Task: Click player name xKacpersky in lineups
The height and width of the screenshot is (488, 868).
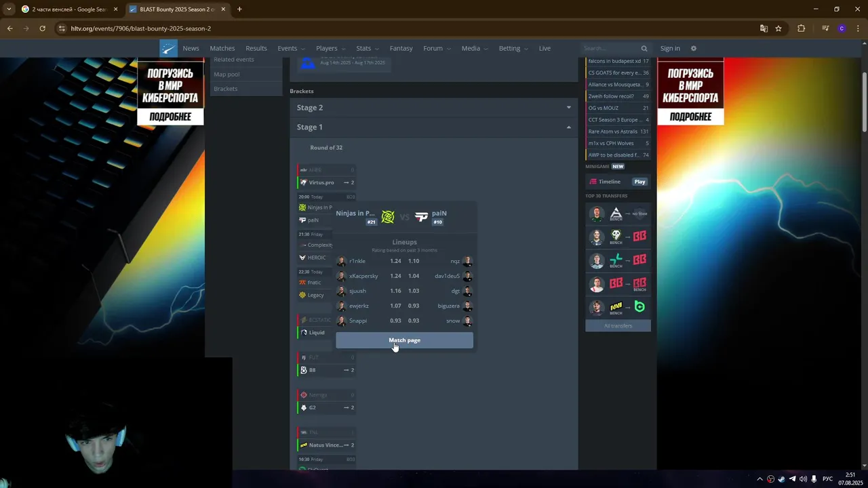Action: (363, 276)
